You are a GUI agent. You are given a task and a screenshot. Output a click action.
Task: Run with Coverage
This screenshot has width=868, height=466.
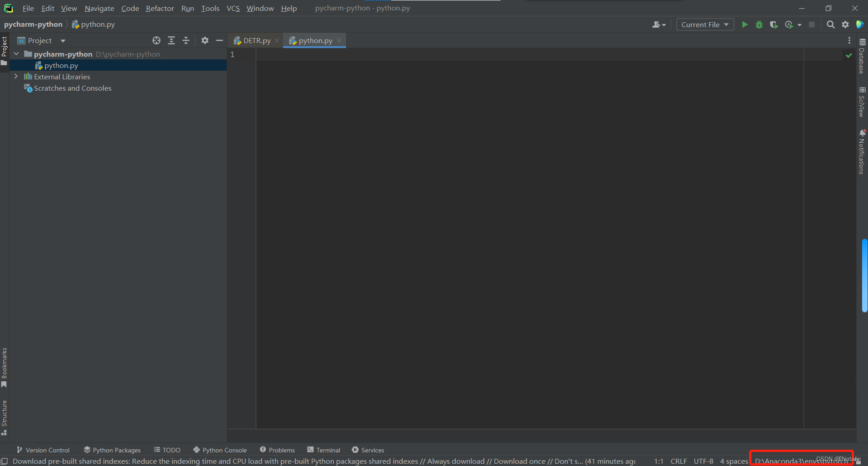pyautogui.click(x=774, y=24)
